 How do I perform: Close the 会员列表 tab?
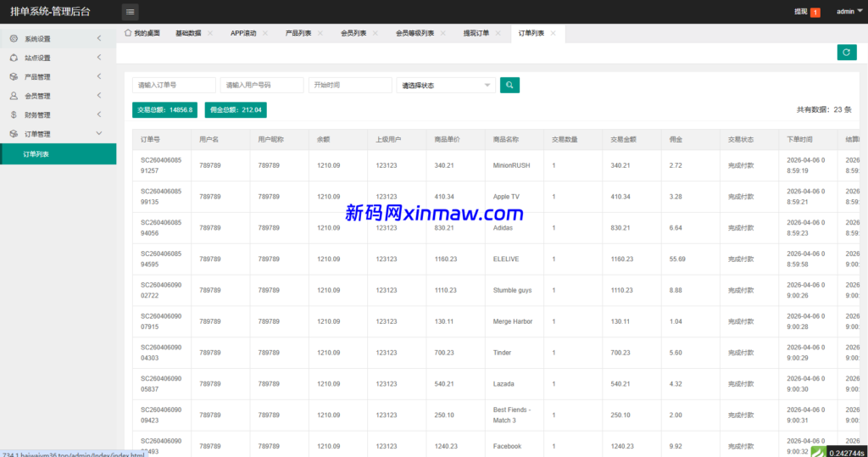click(376, 33)
